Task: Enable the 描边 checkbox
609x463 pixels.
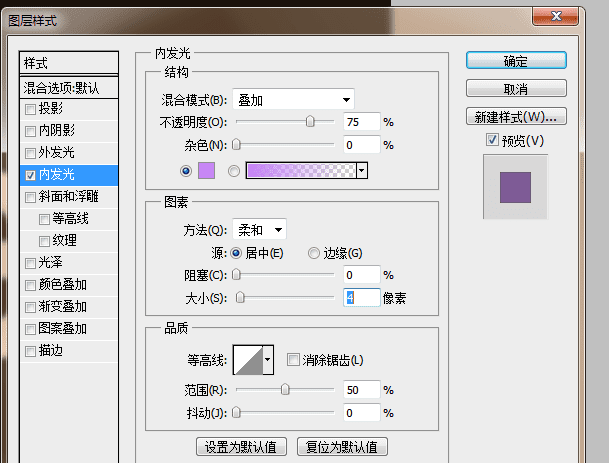Action: (30, 352)
